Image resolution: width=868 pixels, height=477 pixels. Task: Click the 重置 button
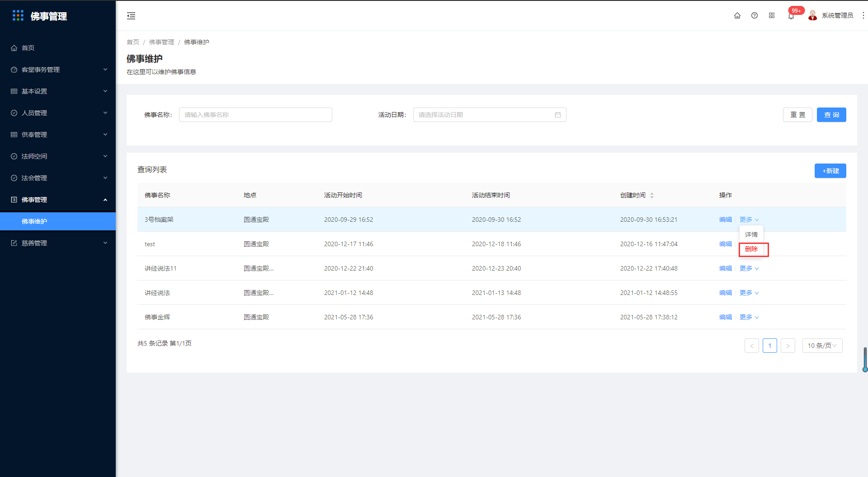click(797, 115)
